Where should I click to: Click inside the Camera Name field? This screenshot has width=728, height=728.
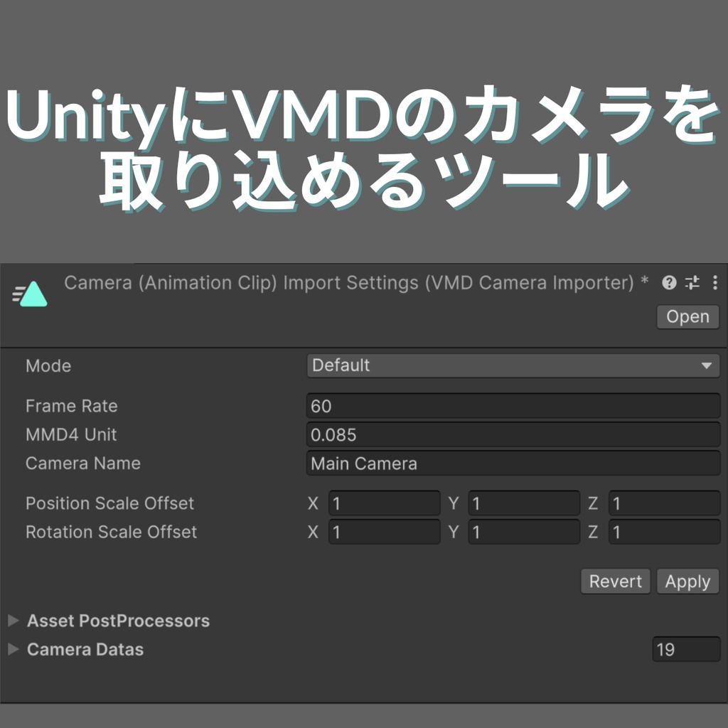[x=512, y=463]
